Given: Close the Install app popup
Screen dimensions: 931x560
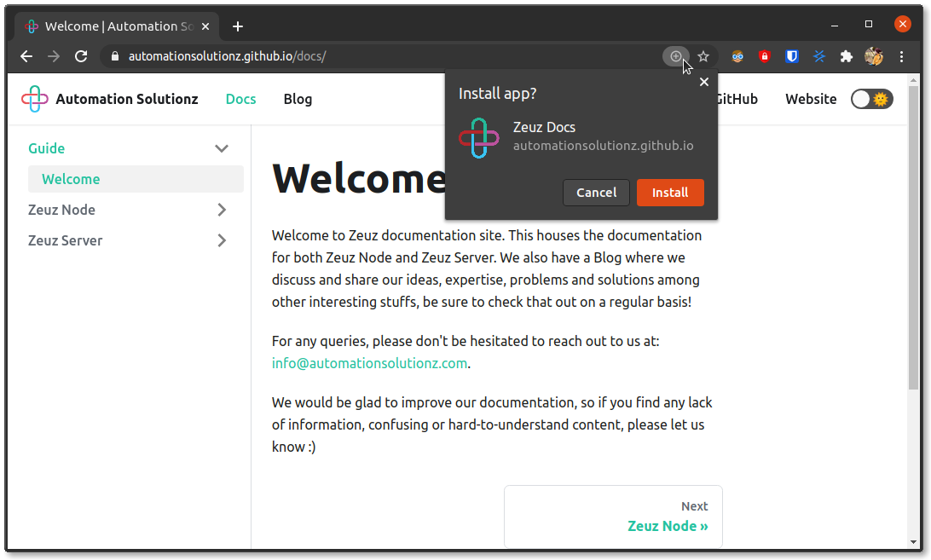Looking at the screenshot, I should pos(704,82).
